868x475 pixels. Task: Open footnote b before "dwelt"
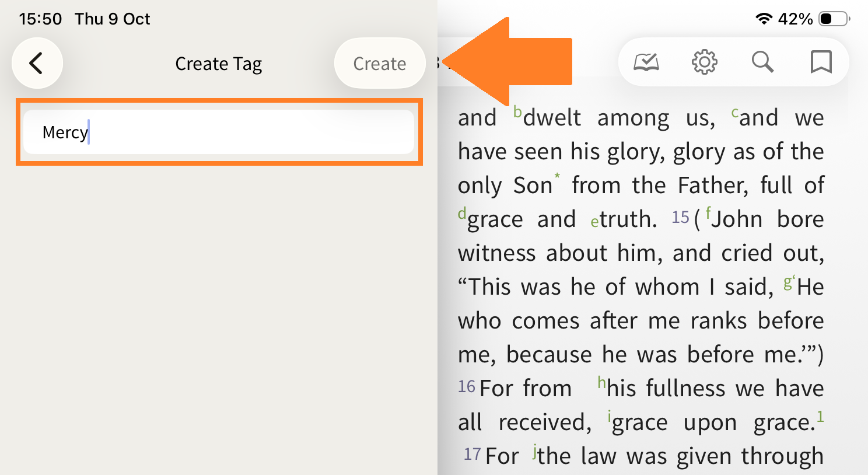(x=517, y=111)
